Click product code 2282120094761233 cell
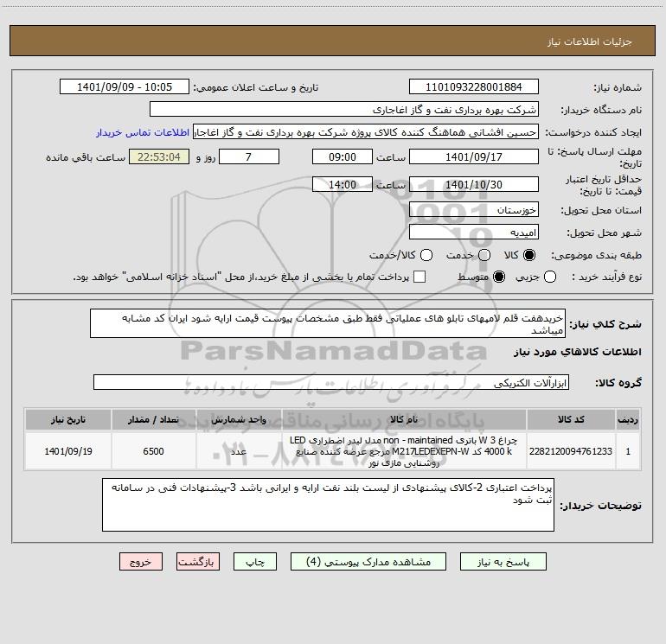666x644 pixels. pos(571,451)
